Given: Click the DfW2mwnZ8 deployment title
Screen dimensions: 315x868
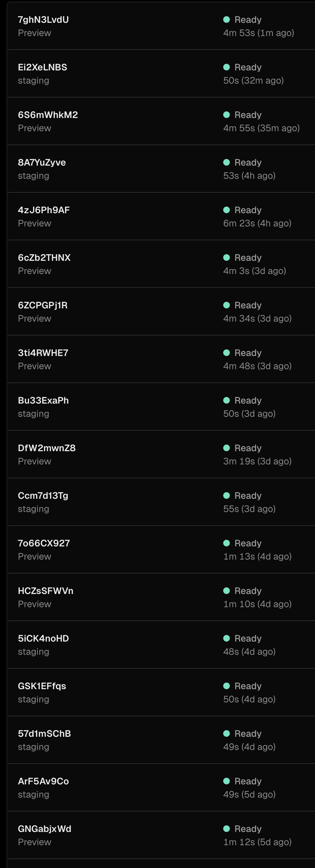Looking at the screenshot, I should [x=47, y=448].
